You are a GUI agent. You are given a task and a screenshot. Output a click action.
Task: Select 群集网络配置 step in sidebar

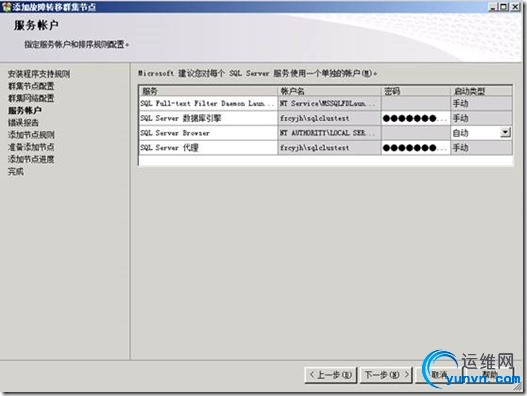[31, 98]
